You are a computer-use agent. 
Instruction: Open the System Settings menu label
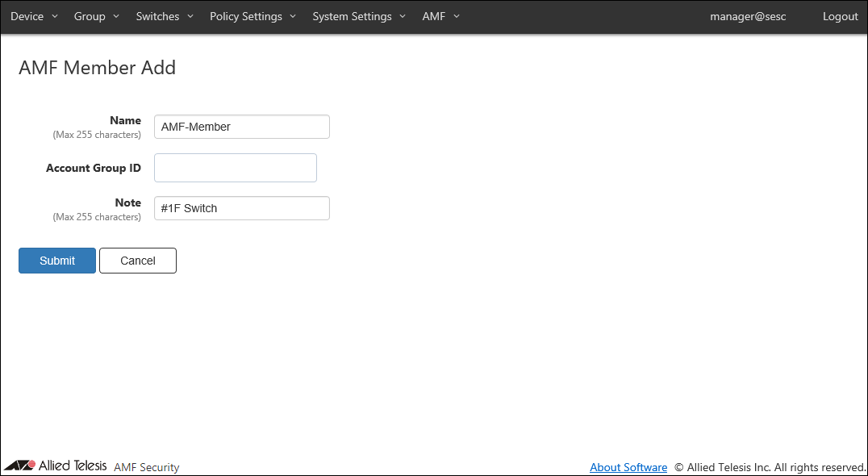click(x=352, y=16)
